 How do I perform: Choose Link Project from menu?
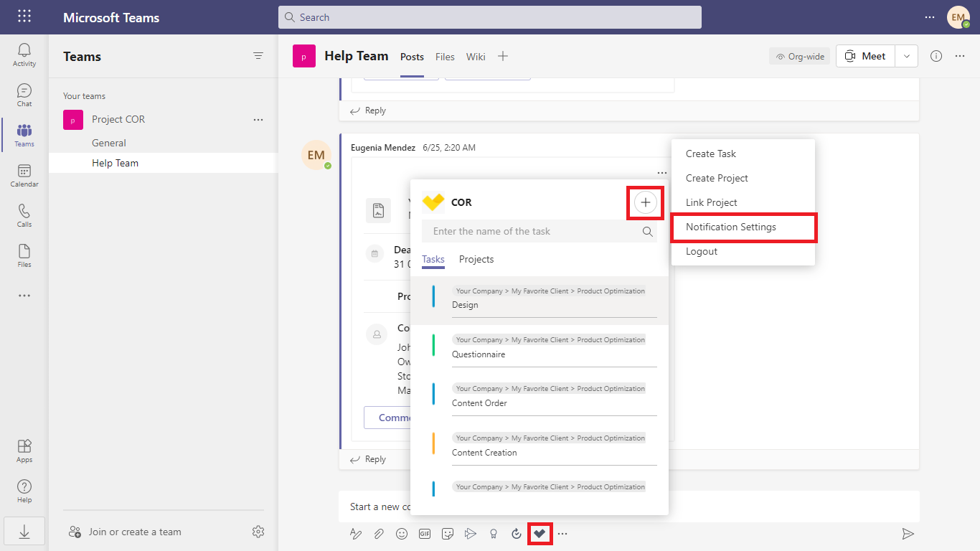[743, 202]
